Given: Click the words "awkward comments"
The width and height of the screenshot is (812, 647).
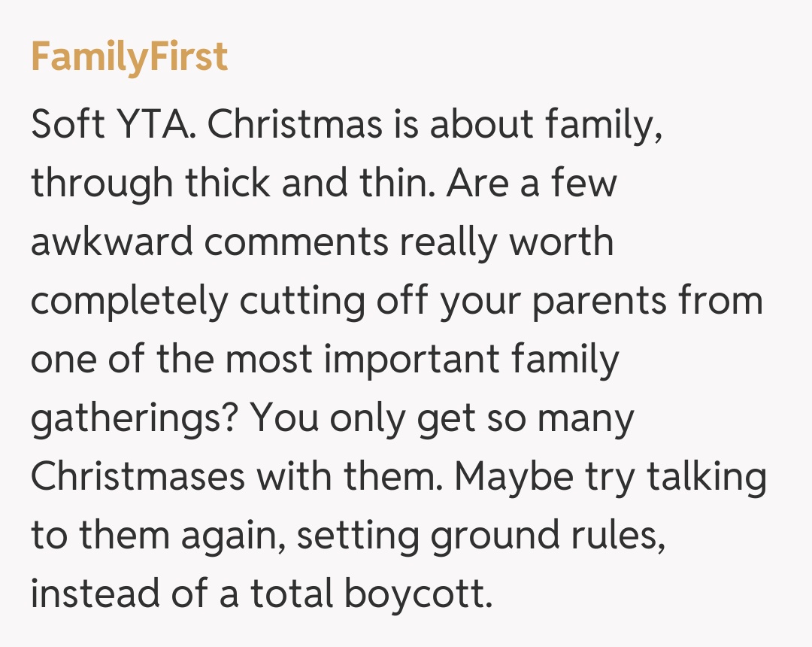Looking at the screenshot, I should tap(208, 241).
